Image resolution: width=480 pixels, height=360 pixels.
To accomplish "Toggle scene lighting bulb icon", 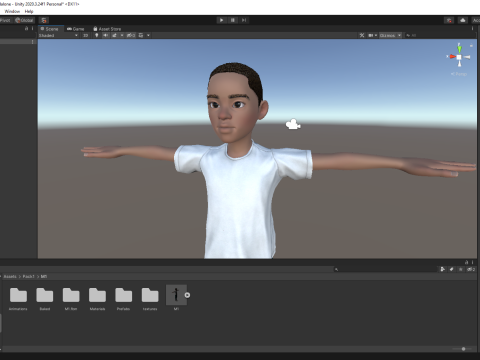I will pyautogui.click(x=97, y=35).
